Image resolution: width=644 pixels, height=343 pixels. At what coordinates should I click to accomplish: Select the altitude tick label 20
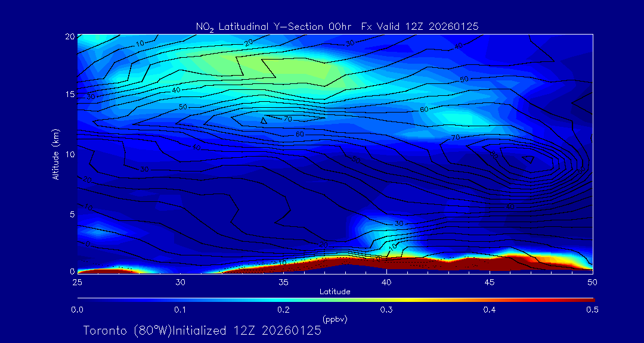click(x=68, y=36)
